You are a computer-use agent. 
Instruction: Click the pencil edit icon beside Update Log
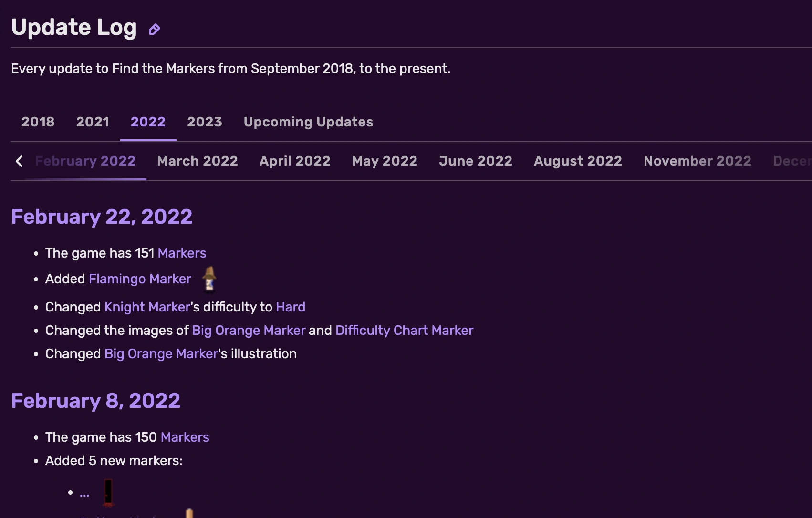[x=154, y=30]
